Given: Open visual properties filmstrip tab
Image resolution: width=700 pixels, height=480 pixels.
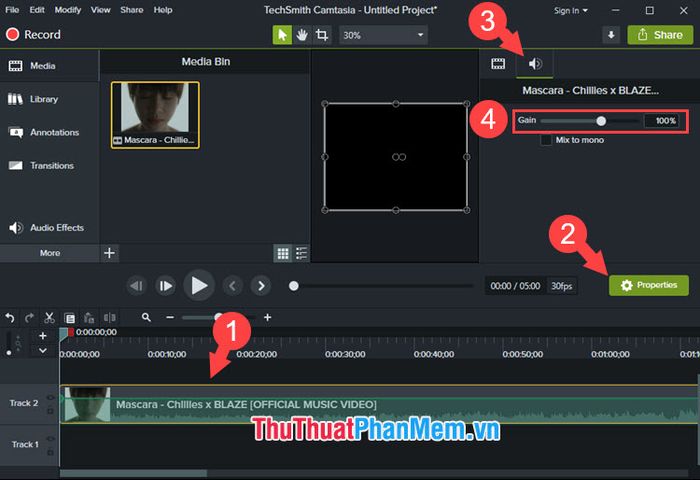Looking at the screenshot, I should coord(498,64).
